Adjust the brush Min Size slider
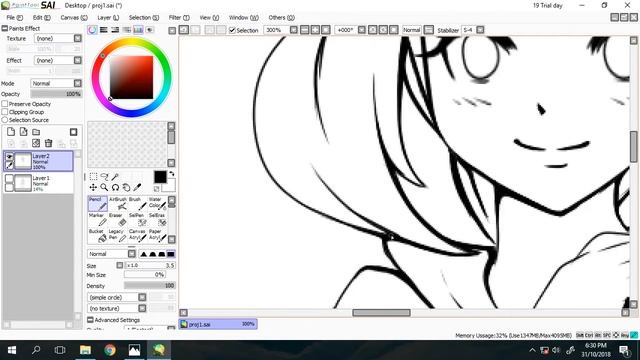Image resolution: width=640 pixels, height=360 pixels. [x=144, y=275]
